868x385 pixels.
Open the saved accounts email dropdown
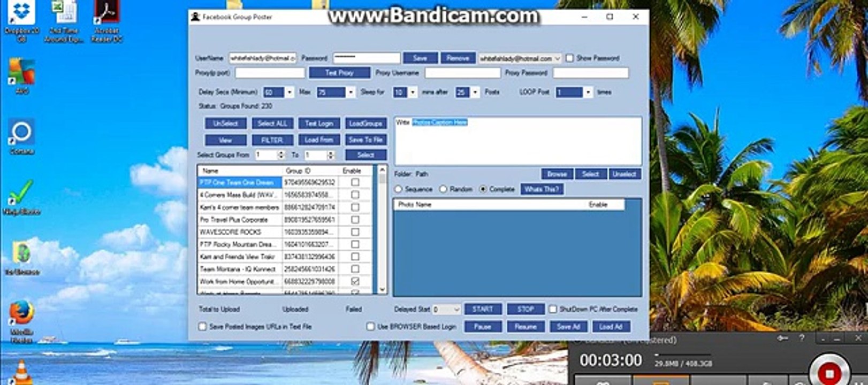(557, 58)
